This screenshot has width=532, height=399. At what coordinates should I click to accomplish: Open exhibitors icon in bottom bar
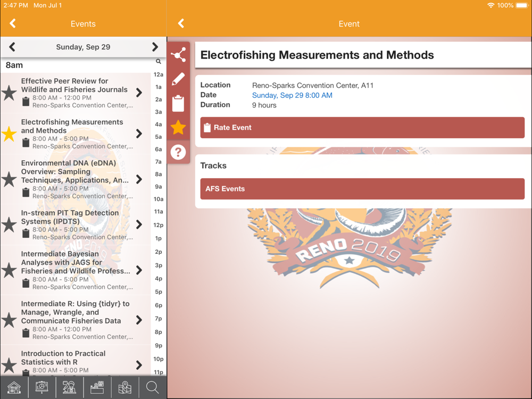pyautogui.click(x=97, y=387)
